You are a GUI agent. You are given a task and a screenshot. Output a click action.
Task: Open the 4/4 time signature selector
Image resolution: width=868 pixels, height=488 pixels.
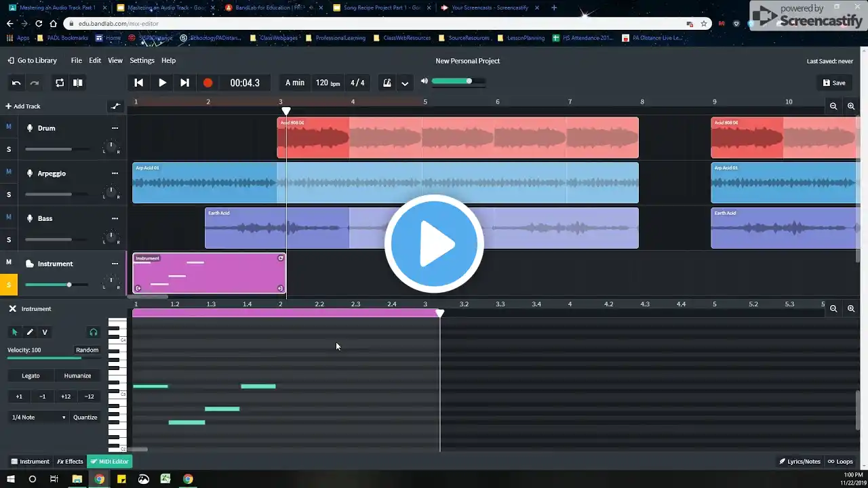[357, 83]
